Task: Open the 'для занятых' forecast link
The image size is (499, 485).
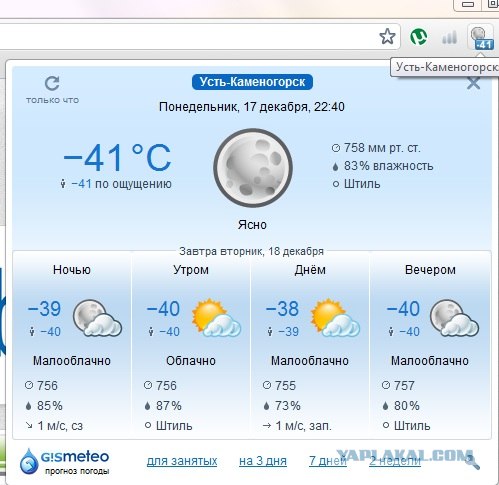Action: pyautogui.click(x=182, y=461)
